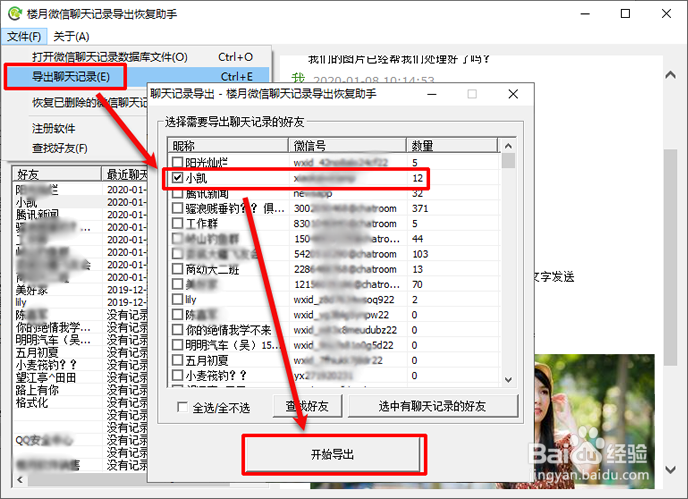Screen dimensions: 688x499
Task: Click the 明明汽车 row in export dialog
Action: pyautogui.click(x=333, y=345)
